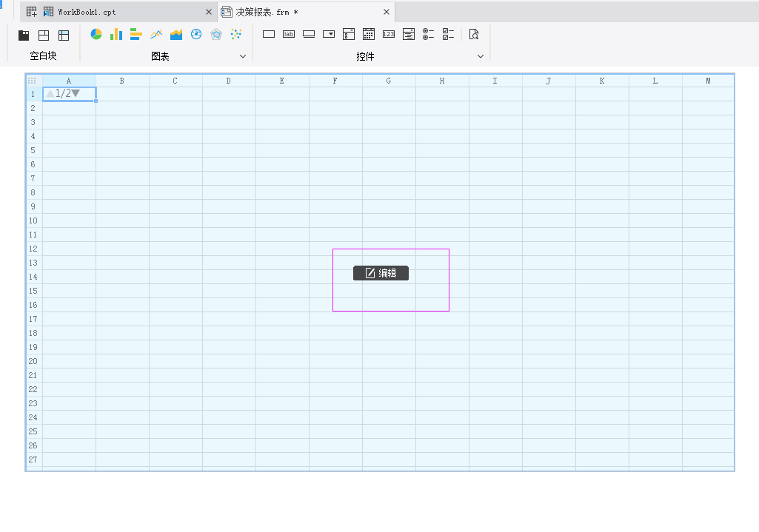Add a line chart
The width and height of the screenshot is (759, 532).
pyautogui.click(x=156, y=34)
